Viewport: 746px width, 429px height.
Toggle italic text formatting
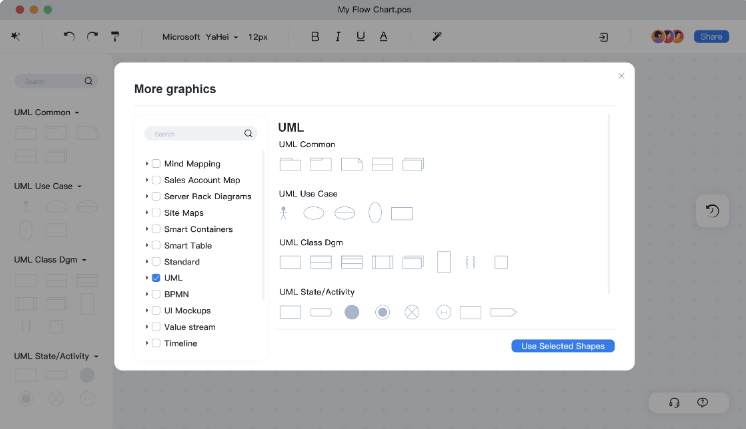coord(338,36)
